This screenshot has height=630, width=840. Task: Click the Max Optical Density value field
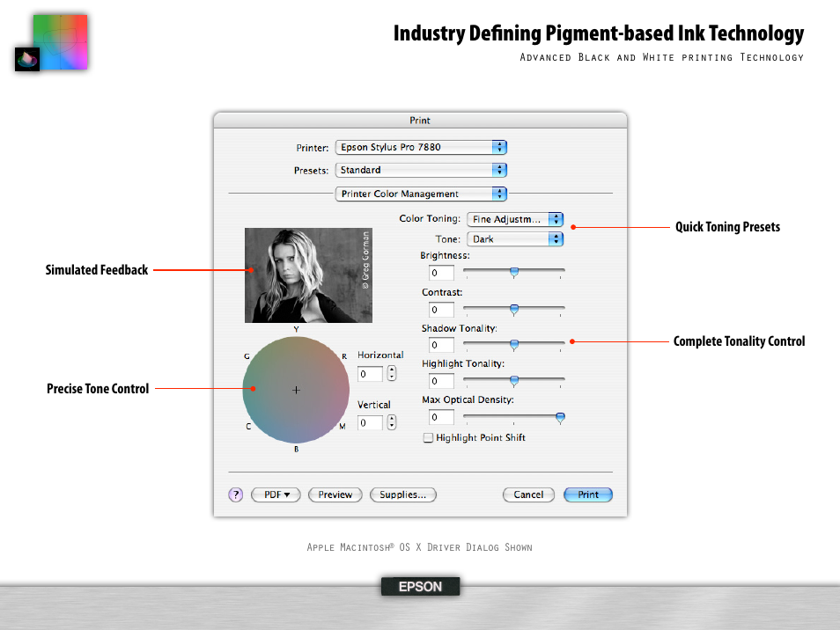441,417
